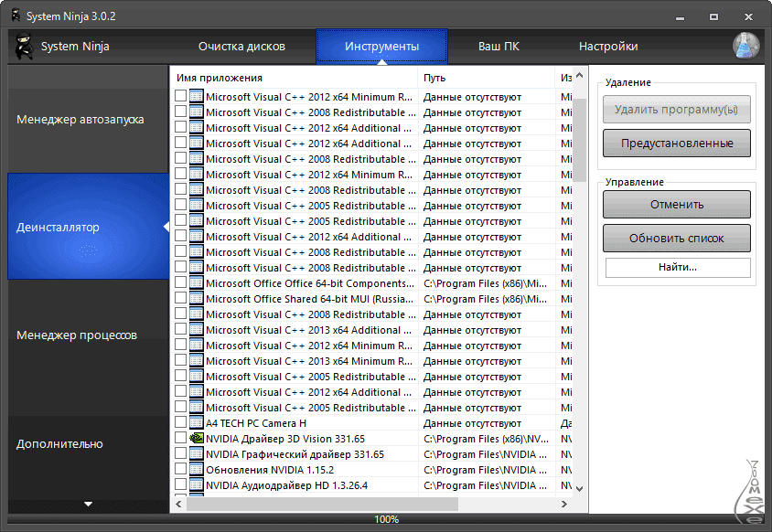
Task: Switch to the Настройки tab
Action: 609,44
